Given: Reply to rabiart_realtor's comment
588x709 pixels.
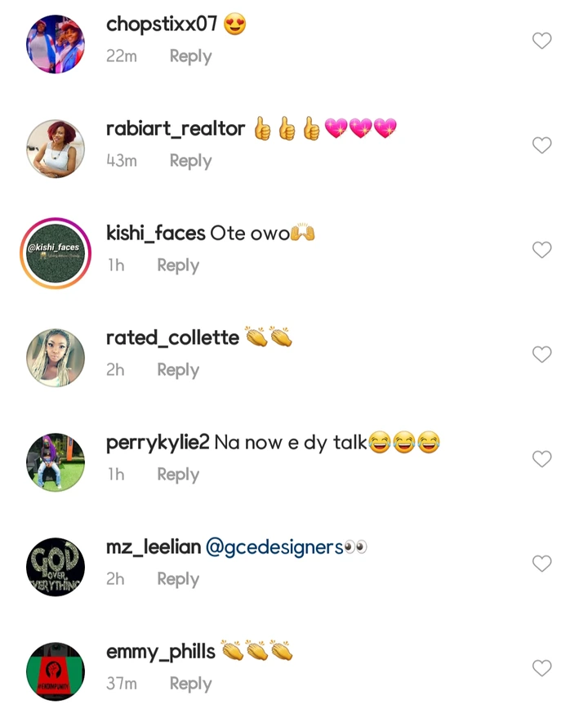Looking at the screenshot, I should [x=190, y=161].
